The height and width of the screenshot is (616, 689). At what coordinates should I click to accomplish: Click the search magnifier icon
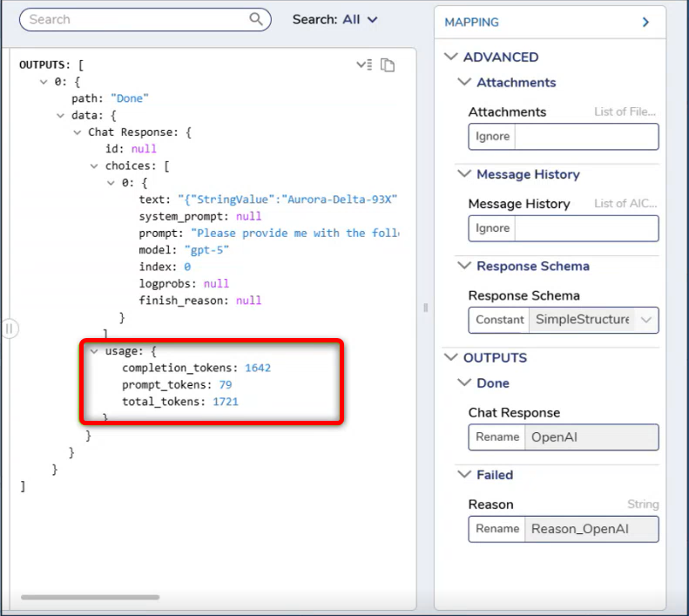256,19
